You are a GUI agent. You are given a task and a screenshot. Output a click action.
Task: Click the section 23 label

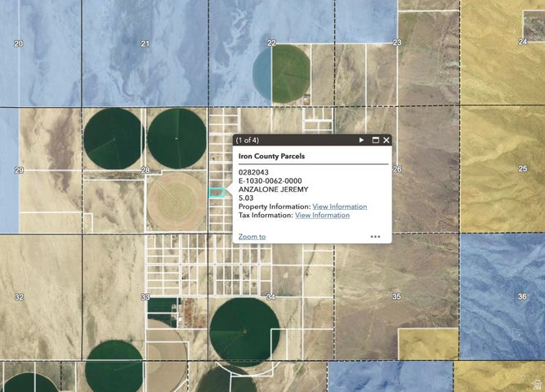tap(396, 42)
